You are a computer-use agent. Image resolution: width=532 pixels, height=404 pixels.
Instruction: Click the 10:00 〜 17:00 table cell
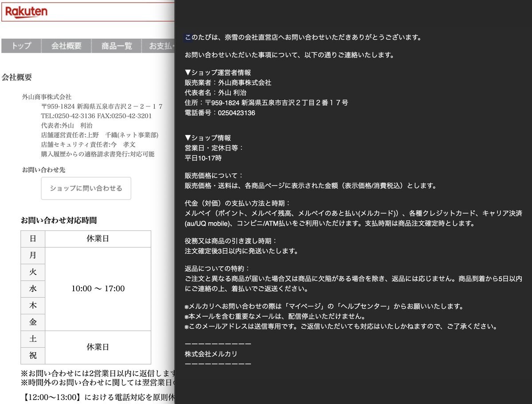(x=98, y=289)
